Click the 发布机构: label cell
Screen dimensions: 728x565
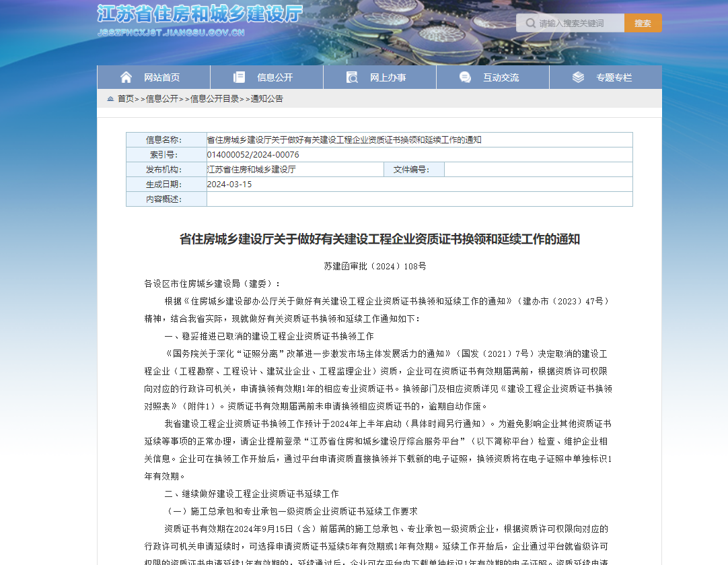point(166,170)
